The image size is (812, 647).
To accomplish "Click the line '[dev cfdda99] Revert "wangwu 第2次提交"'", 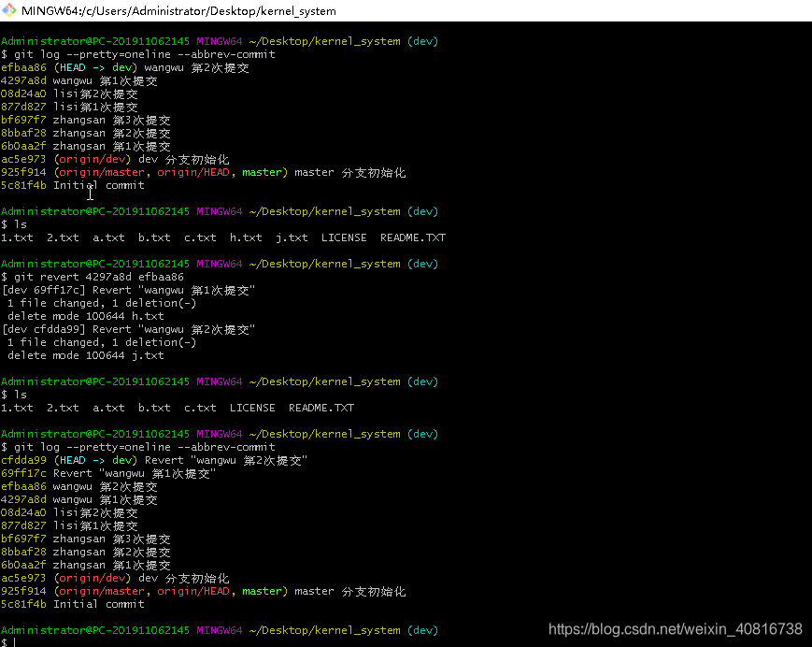I will click(128, 329).
